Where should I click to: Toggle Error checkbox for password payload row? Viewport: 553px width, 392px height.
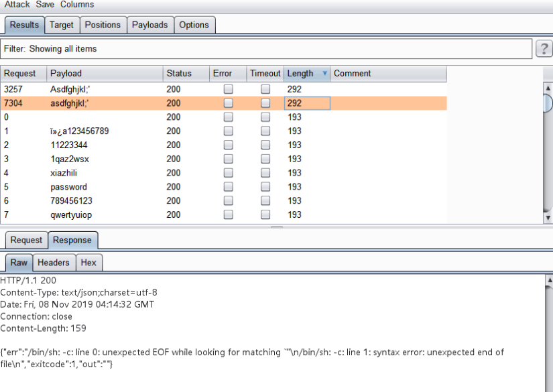(x=229, y=187)
